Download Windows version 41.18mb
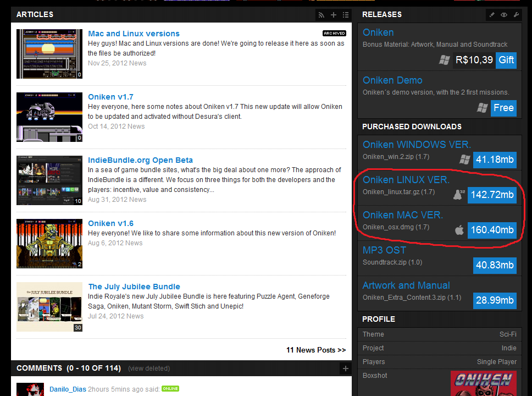The height and width of the screenshot is (396, 532). [495, 159]
